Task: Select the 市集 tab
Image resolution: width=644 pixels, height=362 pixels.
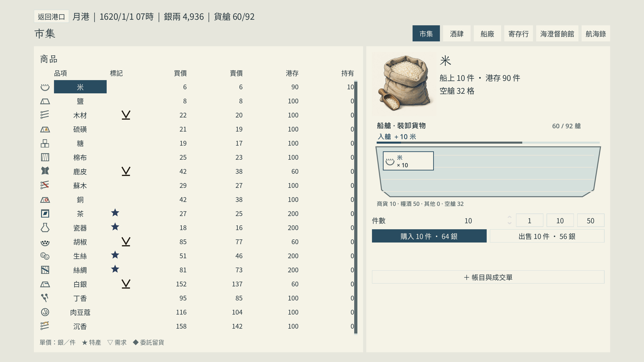Action: [x=426, y=34]
